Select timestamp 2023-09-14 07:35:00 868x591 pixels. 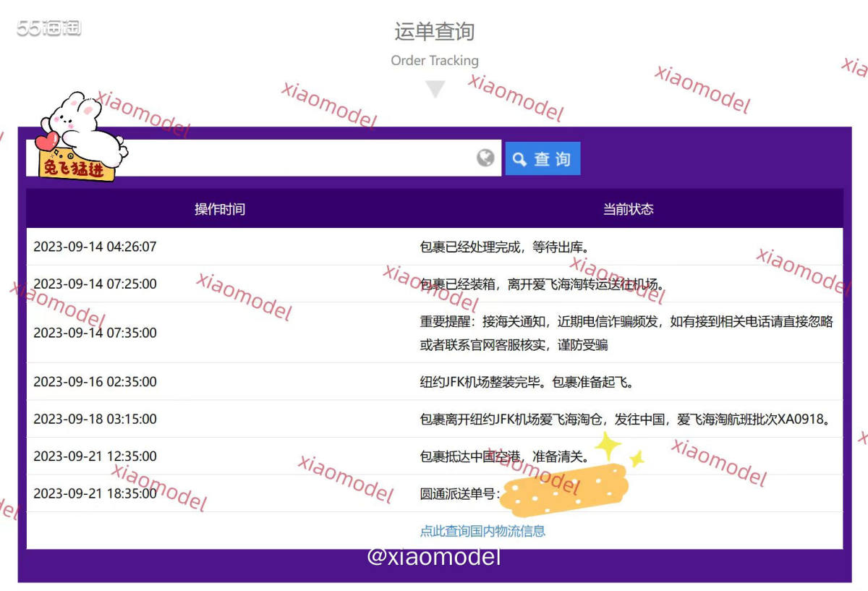coord(95,333)
